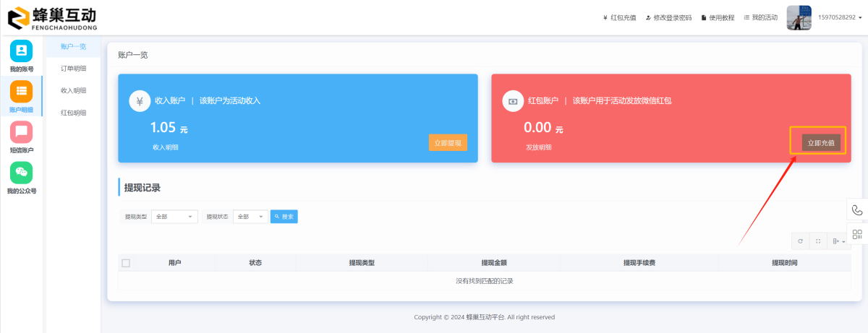Expand the 提现类型 dropdown
Screen dimensions: 868x333
tap(174, 217)
